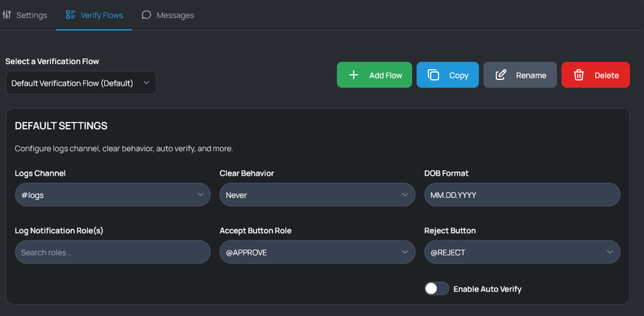This screenshot has width=644, height=316.
Task: Click the Log Notification Roles search field
Action: click(x=113, y=252)
